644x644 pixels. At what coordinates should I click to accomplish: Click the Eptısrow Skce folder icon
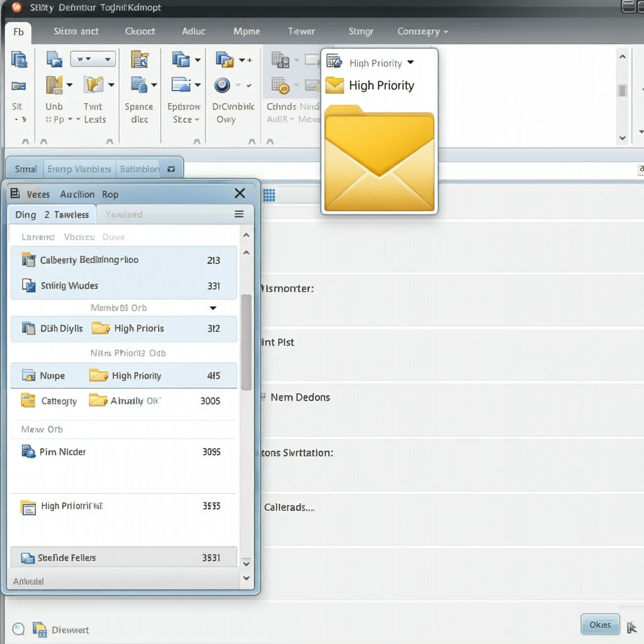181,85
